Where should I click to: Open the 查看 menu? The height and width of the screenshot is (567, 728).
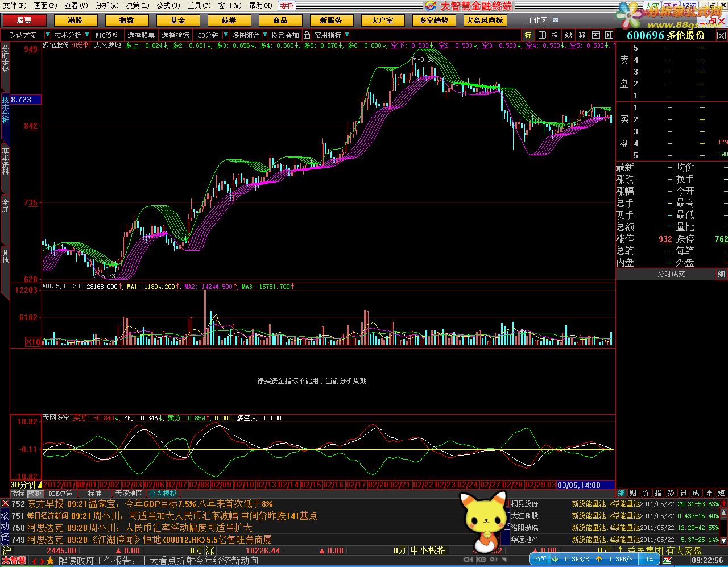pyautogui.click(x=76, y=6)
